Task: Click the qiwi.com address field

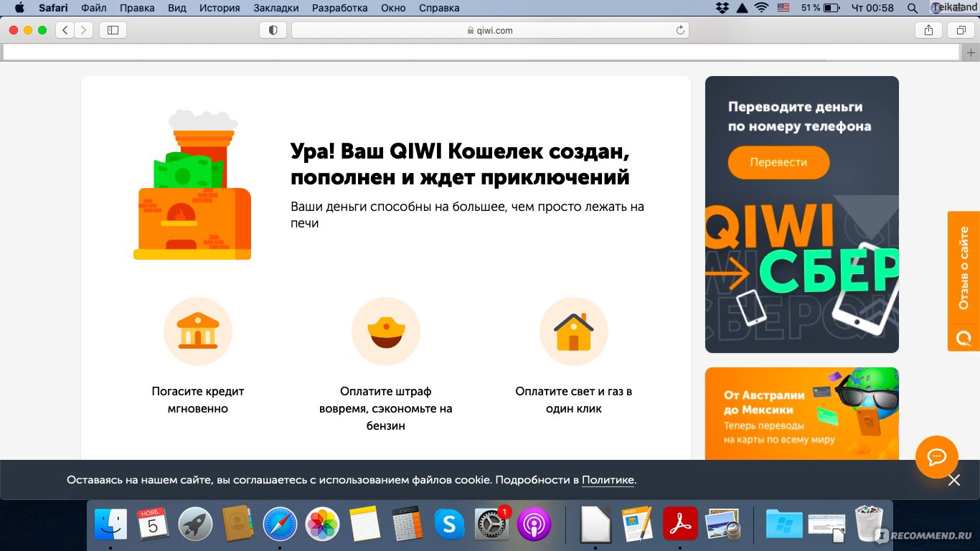Action: (x=490, y=30)
